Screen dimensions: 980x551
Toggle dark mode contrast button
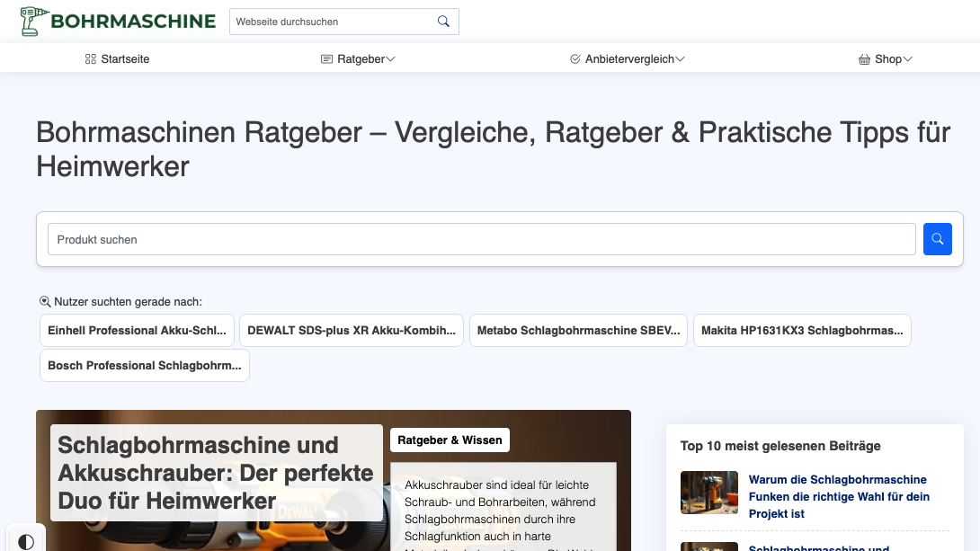(x=26, y=541)
